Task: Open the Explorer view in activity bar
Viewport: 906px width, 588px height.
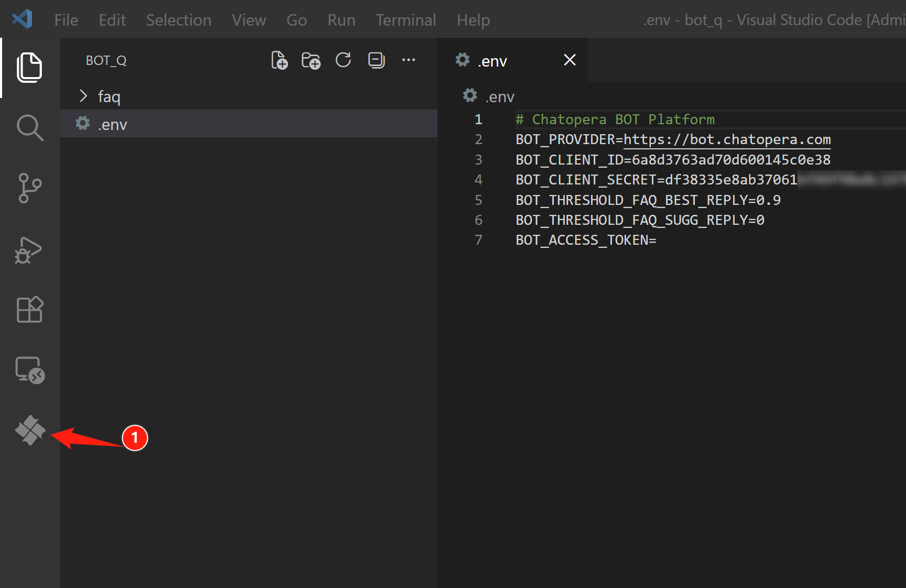Action: coord(29,67)
